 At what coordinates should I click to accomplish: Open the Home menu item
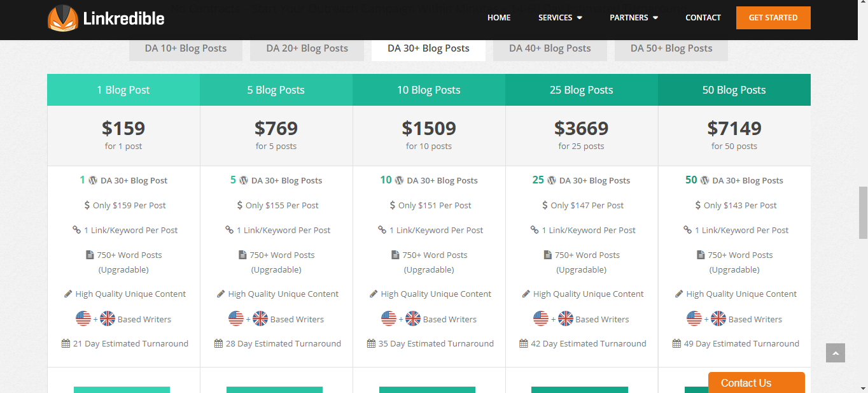click(499, 18)
